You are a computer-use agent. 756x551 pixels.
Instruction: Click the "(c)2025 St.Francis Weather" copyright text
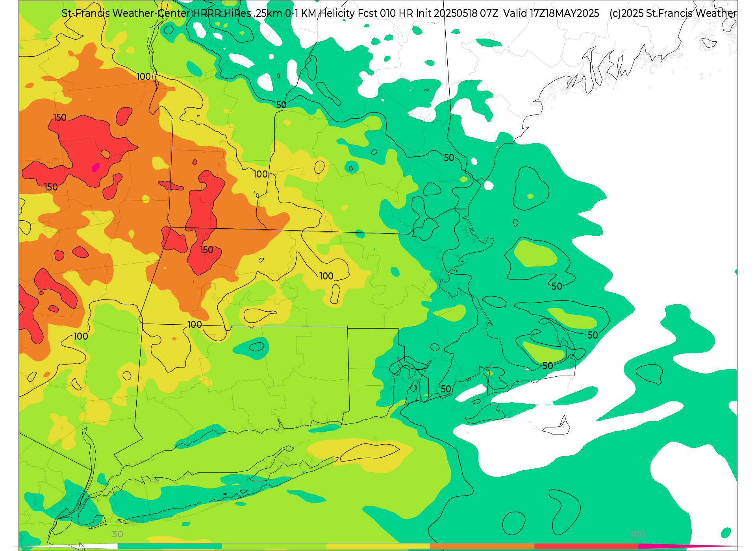tap(673, 13)
